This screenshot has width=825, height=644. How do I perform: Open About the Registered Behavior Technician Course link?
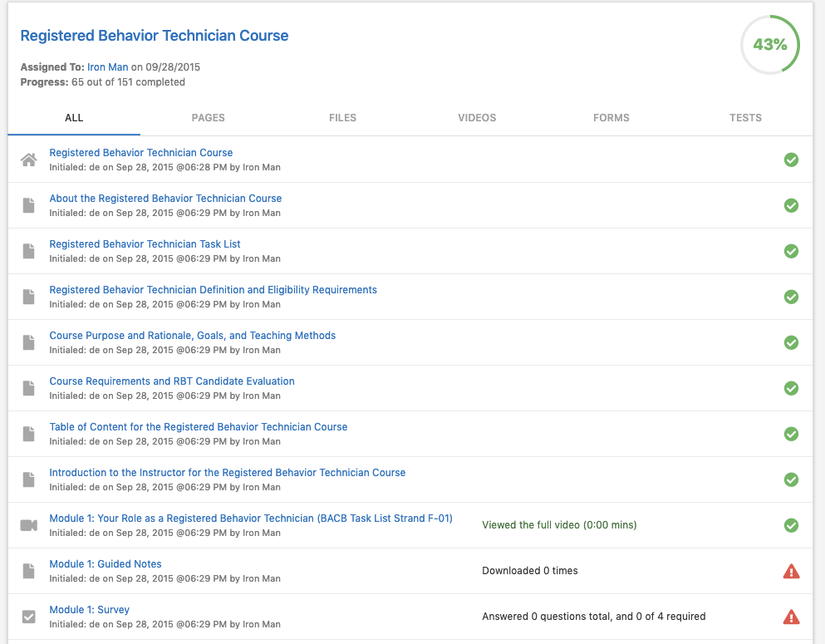coord(165,199)
